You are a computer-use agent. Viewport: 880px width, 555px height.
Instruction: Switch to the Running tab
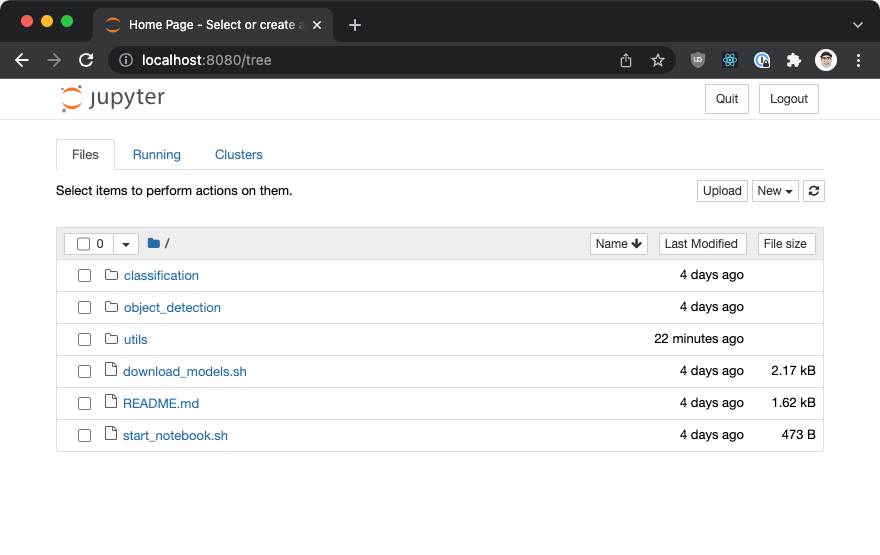[157, 155]
